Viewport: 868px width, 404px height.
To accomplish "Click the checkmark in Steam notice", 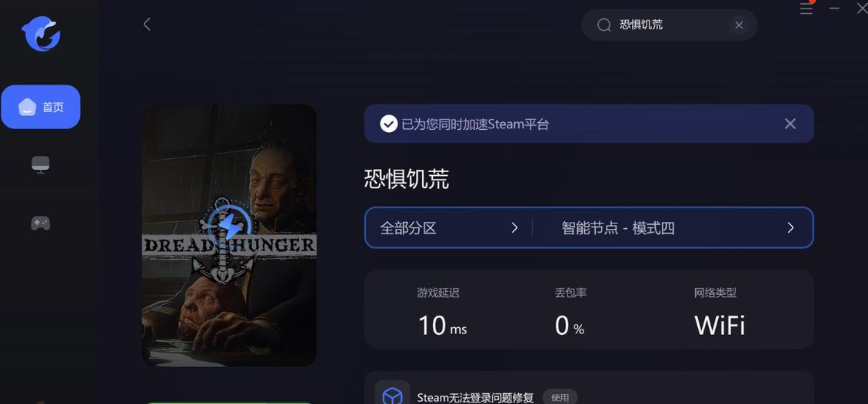I will 388,124.
